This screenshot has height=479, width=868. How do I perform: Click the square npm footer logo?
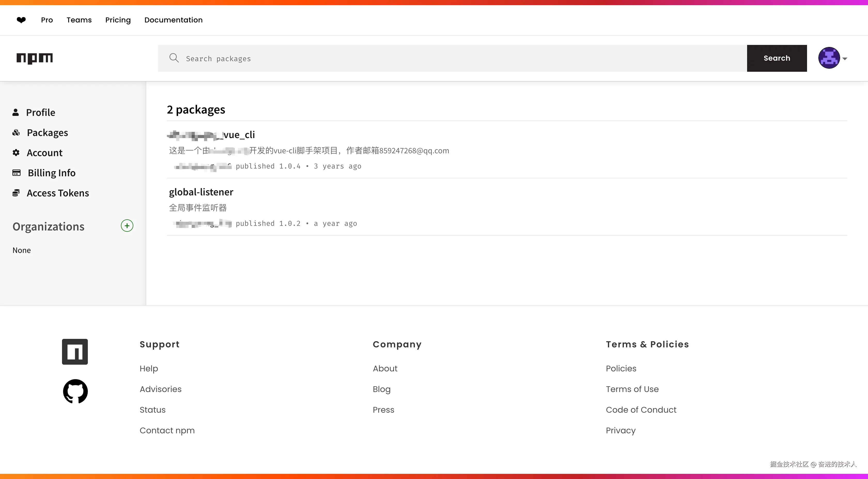pyautogui.click(x=75, y=352)
